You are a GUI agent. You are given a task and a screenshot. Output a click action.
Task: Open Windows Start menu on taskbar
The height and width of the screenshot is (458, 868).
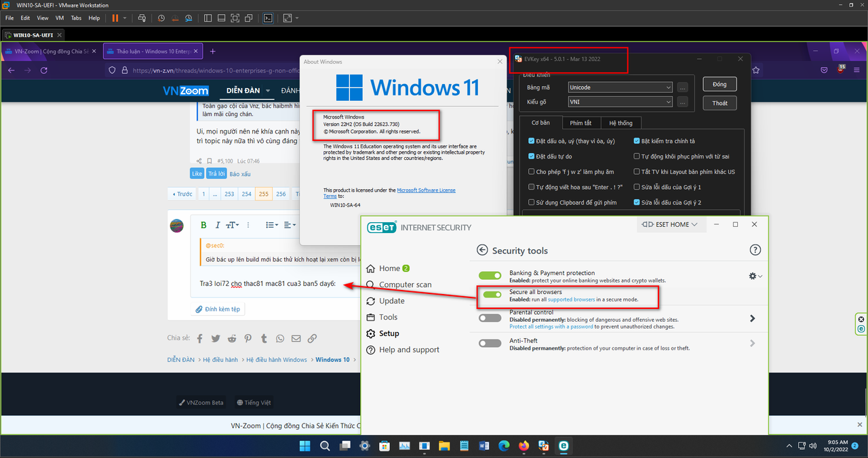(x=305, y=446)
